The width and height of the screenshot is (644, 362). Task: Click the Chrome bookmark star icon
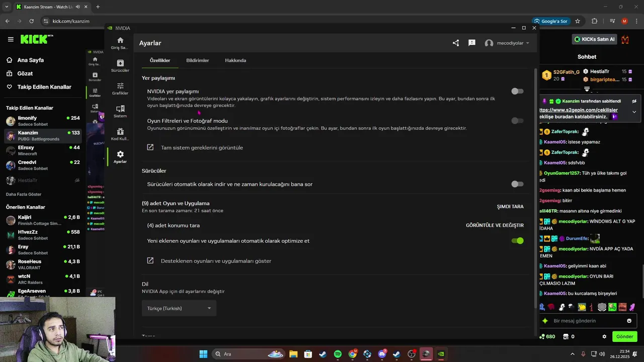(x=578, y=21)
